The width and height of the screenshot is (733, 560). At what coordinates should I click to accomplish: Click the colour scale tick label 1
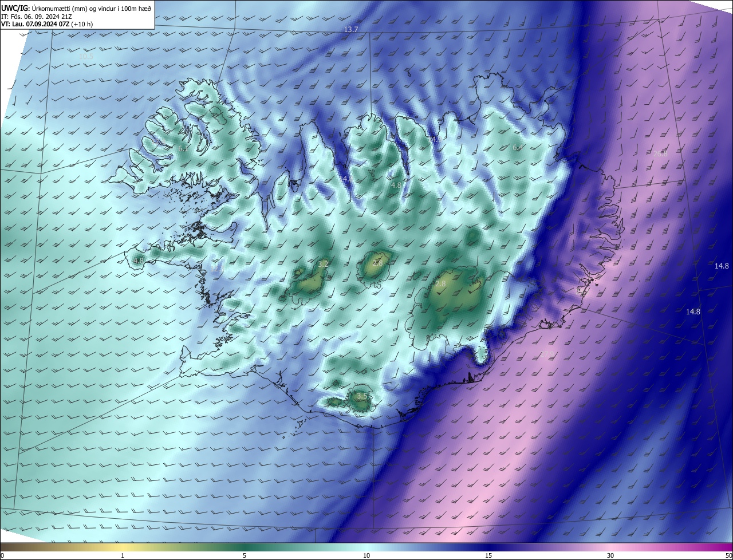point(123,555)
